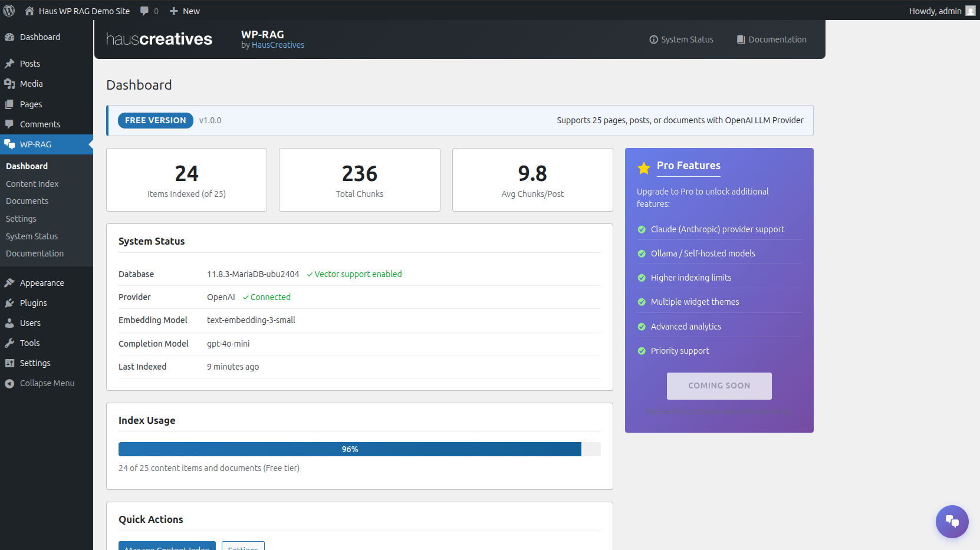Open Documentation link in header

coord(771,39)
